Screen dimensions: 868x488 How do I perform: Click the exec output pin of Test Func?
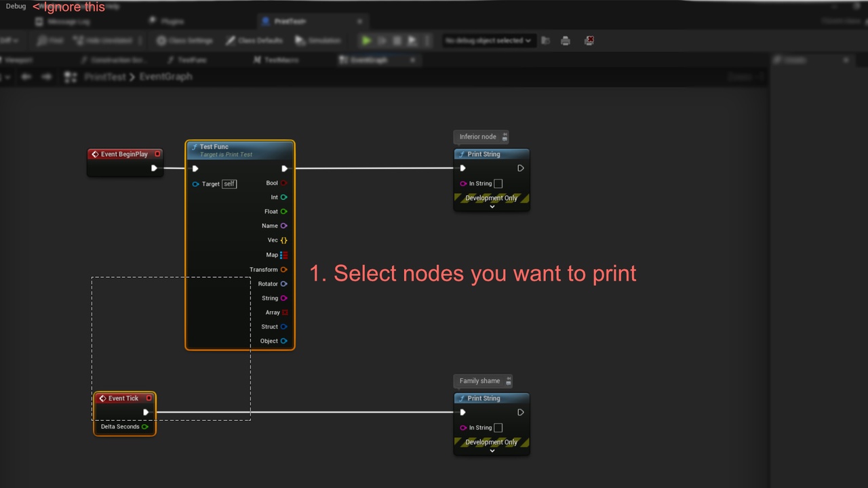point(284,168)
